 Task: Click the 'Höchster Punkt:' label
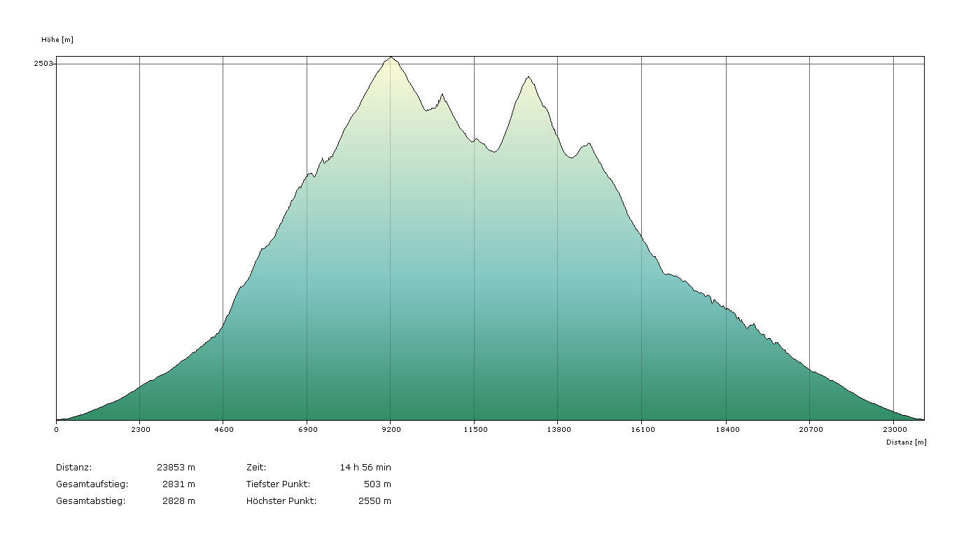point(281,500)
